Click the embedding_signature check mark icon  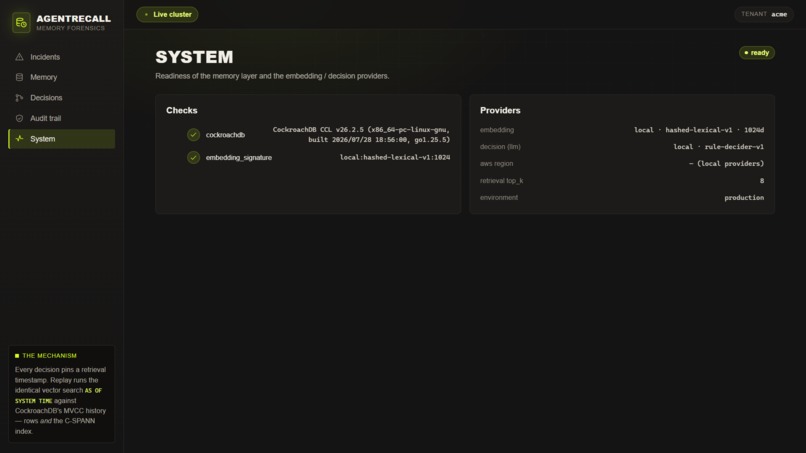click(x=193, y=157)
